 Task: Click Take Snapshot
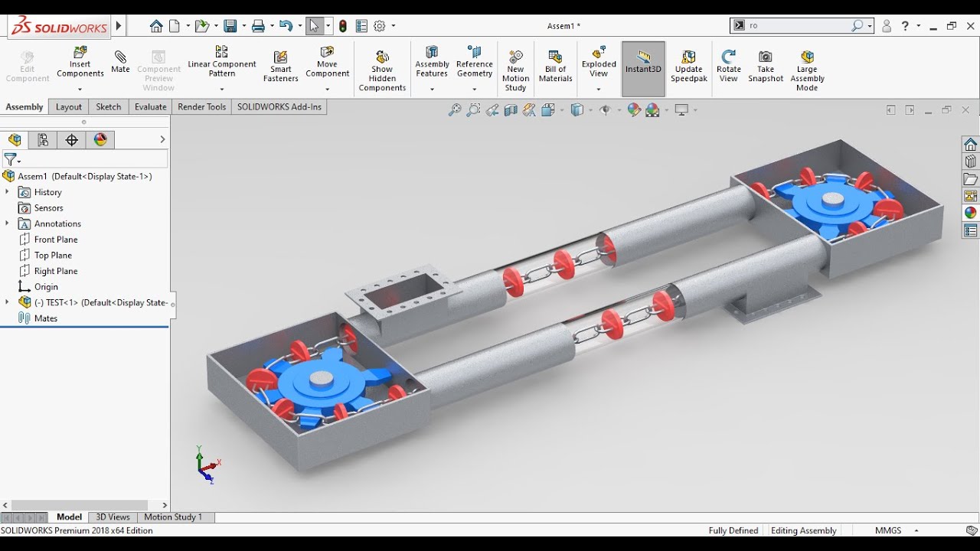click(766, 67)
